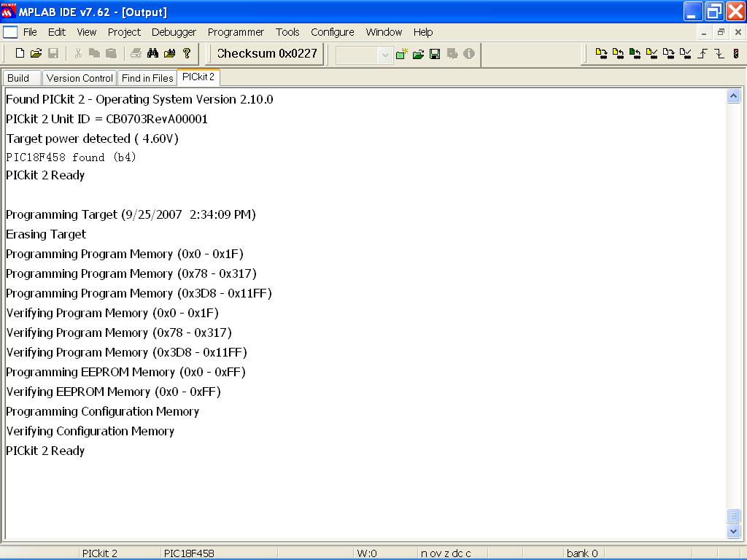
Task: Click the Print icon in the toolbar
Action: coord(136,53)
